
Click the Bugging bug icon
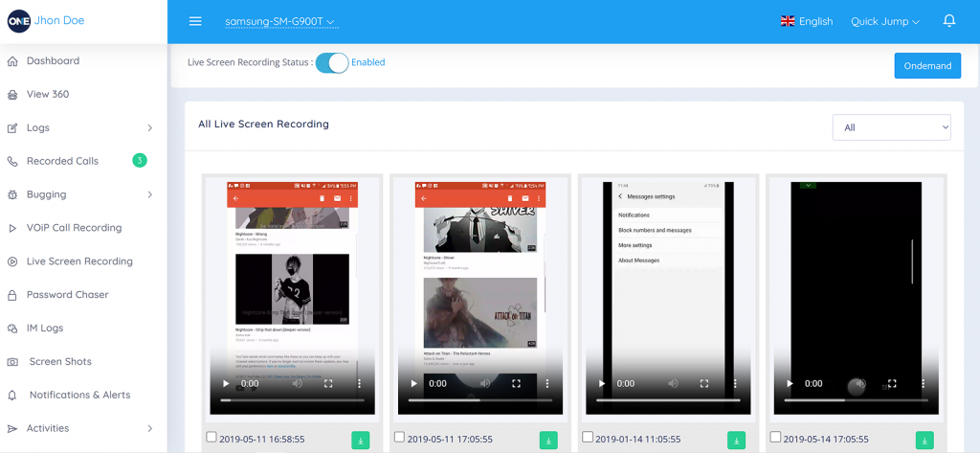pos(11,194)
